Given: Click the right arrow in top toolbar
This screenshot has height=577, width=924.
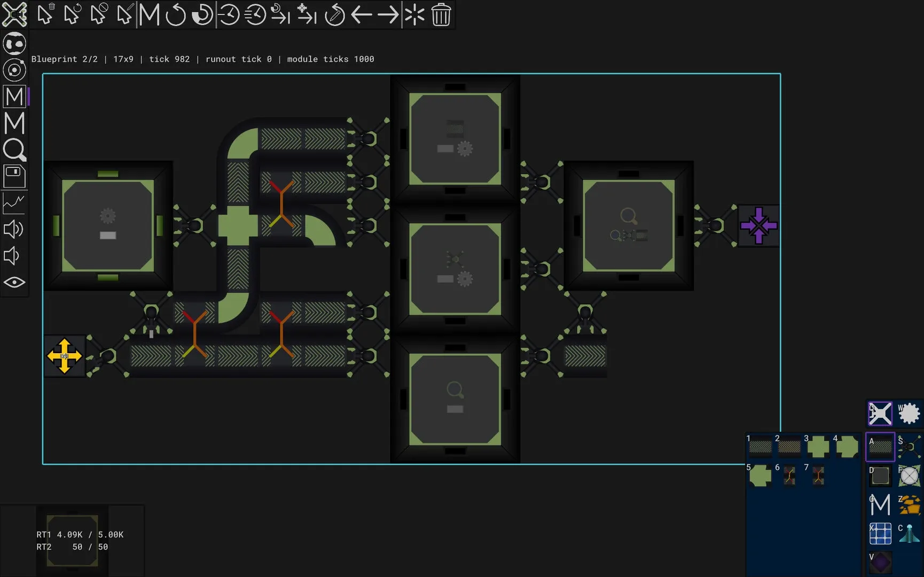Looking at the screenshot, I should [x=388, y=15].
